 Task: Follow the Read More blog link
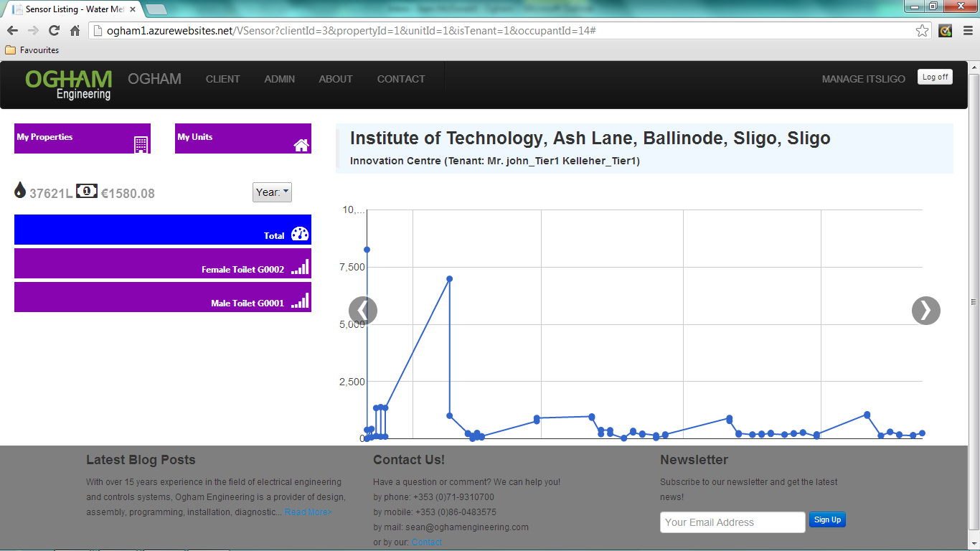click(x=308, y=512)
